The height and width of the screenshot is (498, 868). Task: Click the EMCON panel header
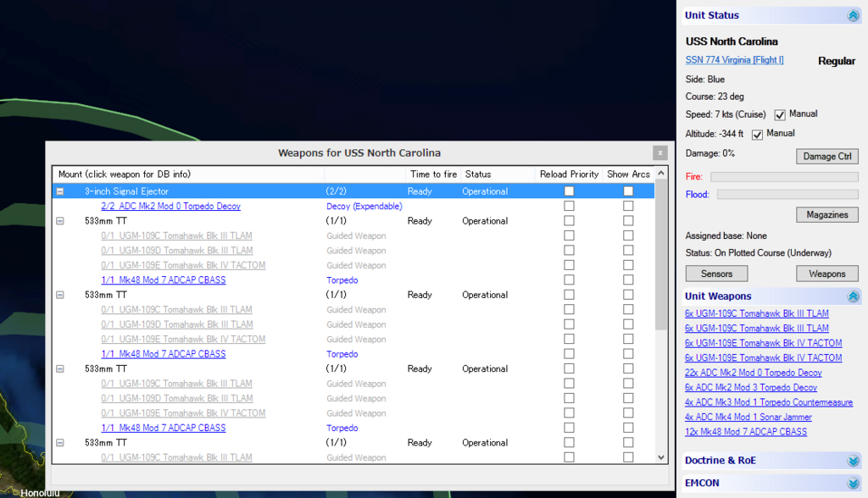(x=771, y=483)
